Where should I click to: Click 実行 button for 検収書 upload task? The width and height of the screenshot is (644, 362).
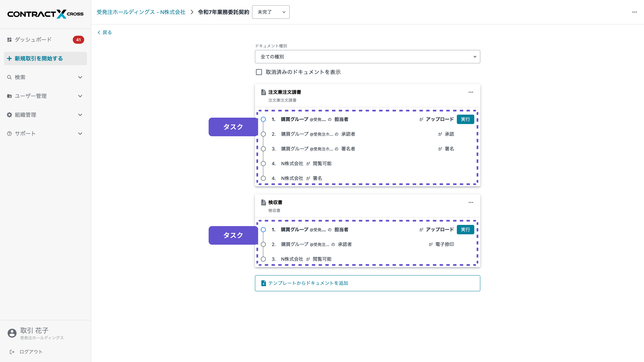point(465,230)
